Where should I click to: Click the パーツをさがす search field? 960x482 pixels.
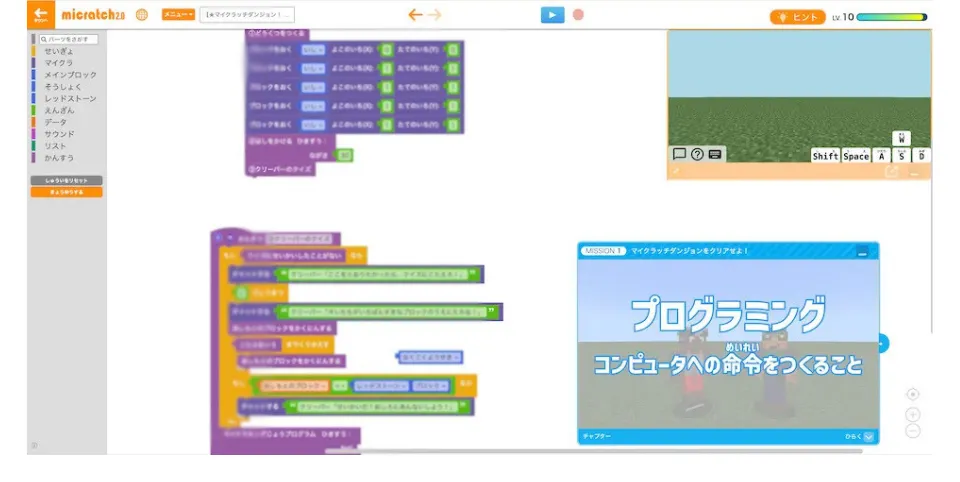[66, 39]
